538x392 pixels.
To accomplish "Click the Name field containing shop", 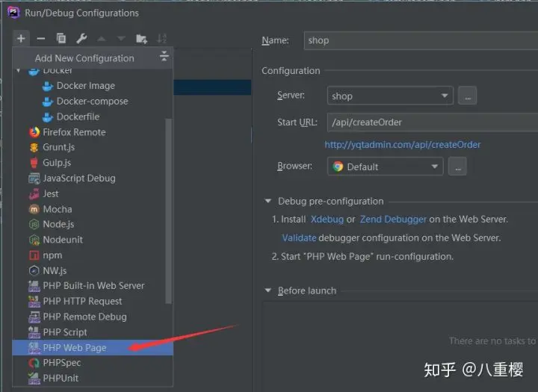I will [421, 40].
